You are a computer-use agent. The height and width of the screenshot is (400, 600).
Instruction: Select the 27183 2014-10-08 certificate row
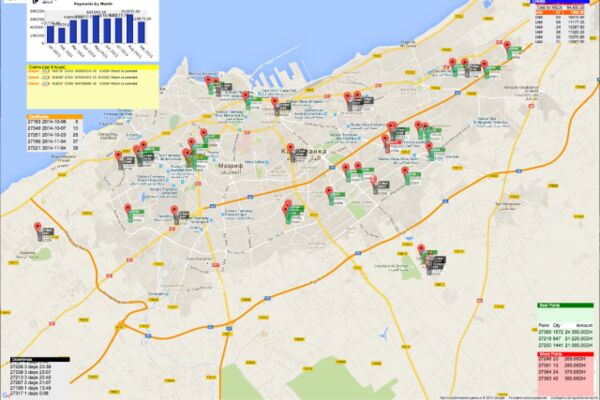pos(54,122)
